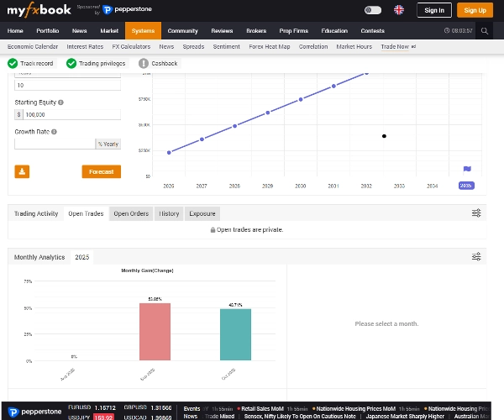Switch to the Open Orders tab
The image size is (504, 420).
coord(131,213)
